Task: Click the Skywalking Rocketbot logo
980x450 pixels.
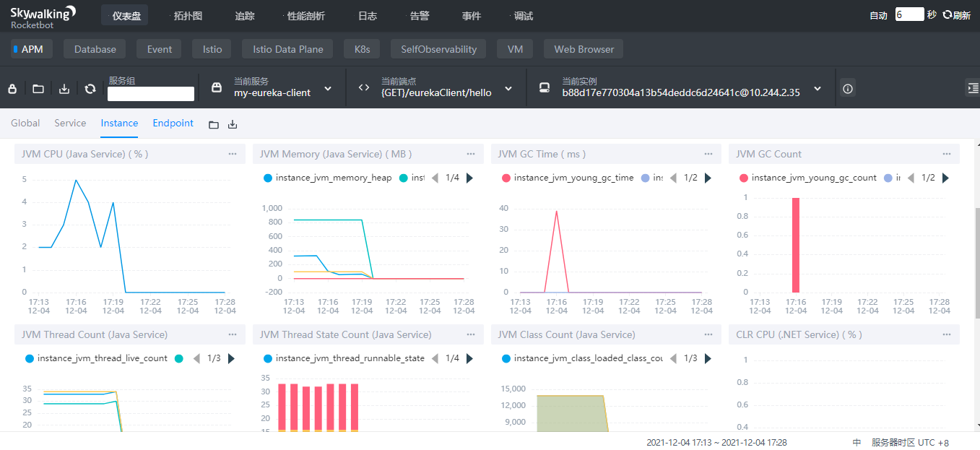Action: coord(43,17)
